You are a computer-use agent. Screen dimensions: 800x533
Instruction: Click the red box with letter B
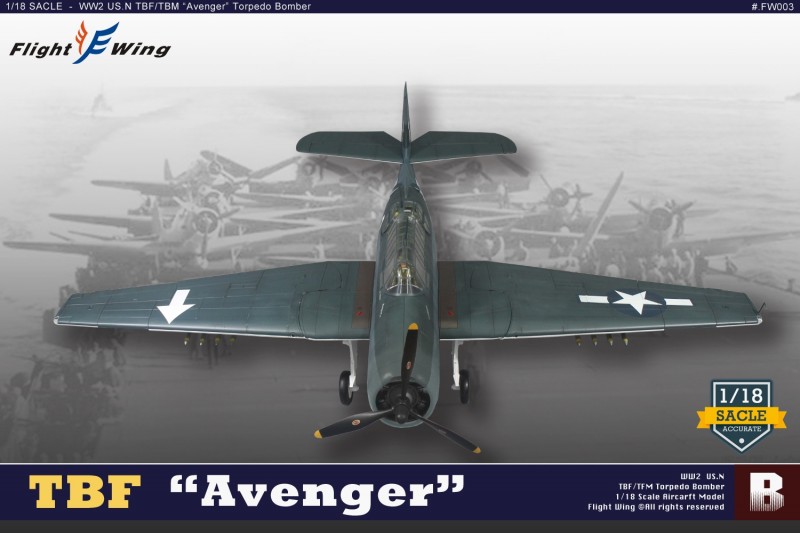(x=767, y=492)
